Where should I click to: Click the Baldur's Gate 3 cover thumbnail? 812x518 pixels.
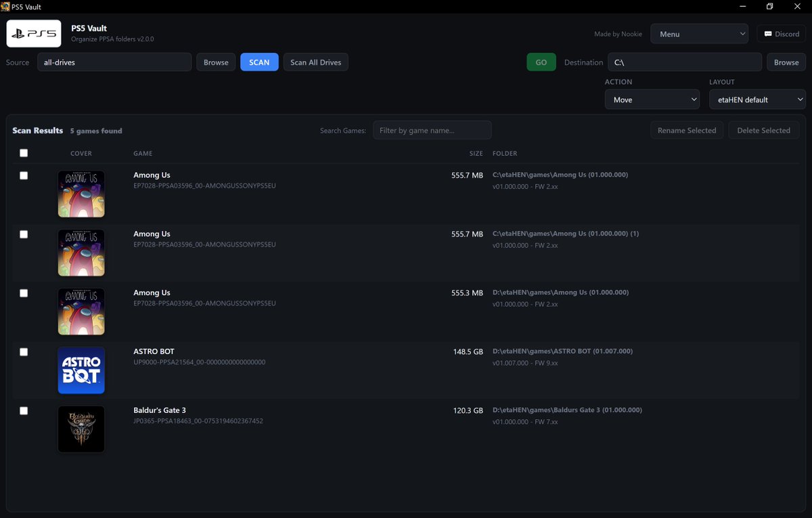click(81, 429)
